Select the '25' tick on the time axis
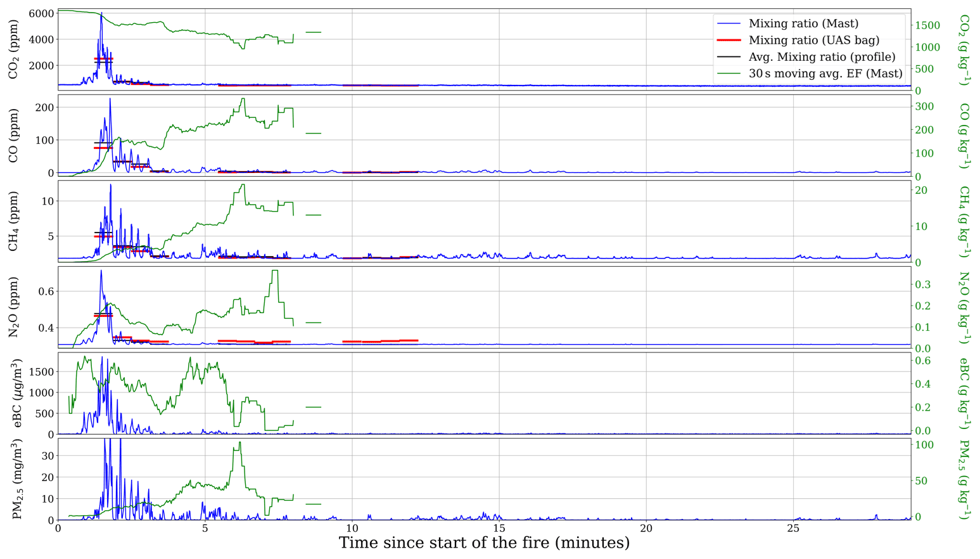 [x=793, y=529]
